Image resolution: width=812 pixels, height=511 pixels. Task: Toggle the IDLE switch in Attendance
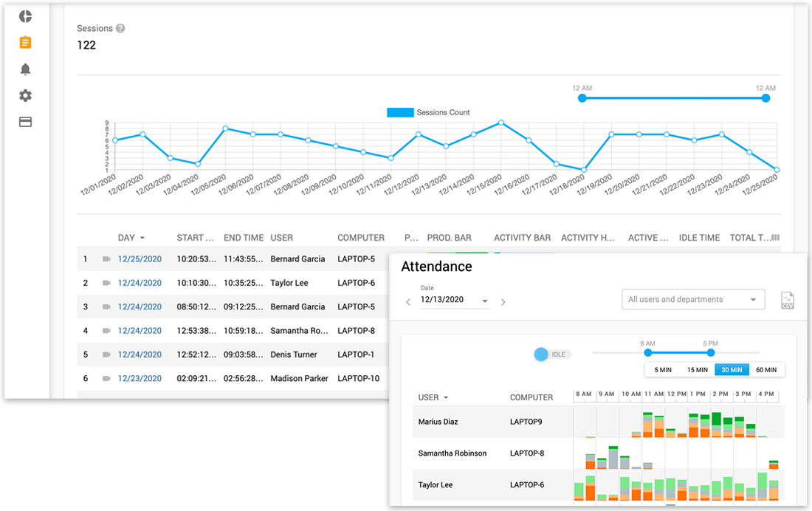coord(552,354)
